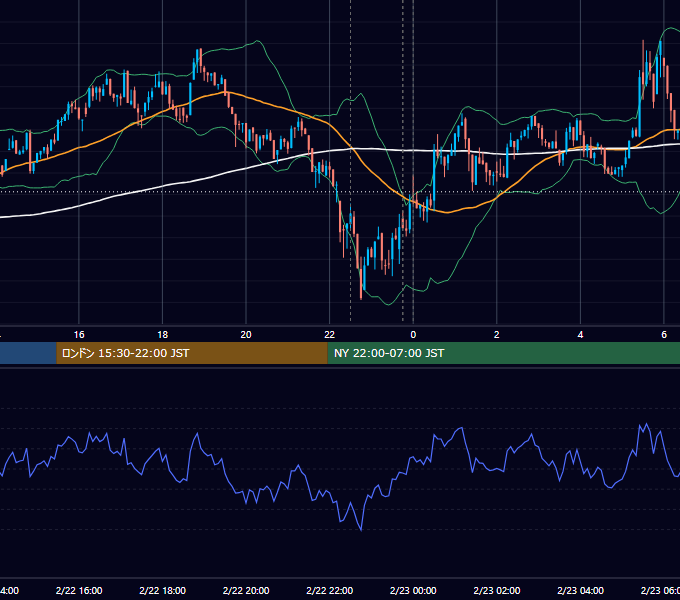This screenshot has width=680, height=600.
Task: Click the hour 0 axis tick
Action: pos(413,335)
